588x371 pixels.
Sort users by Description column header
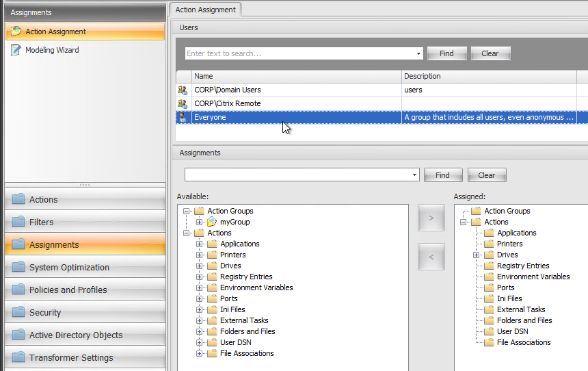[x=489, y=76]
